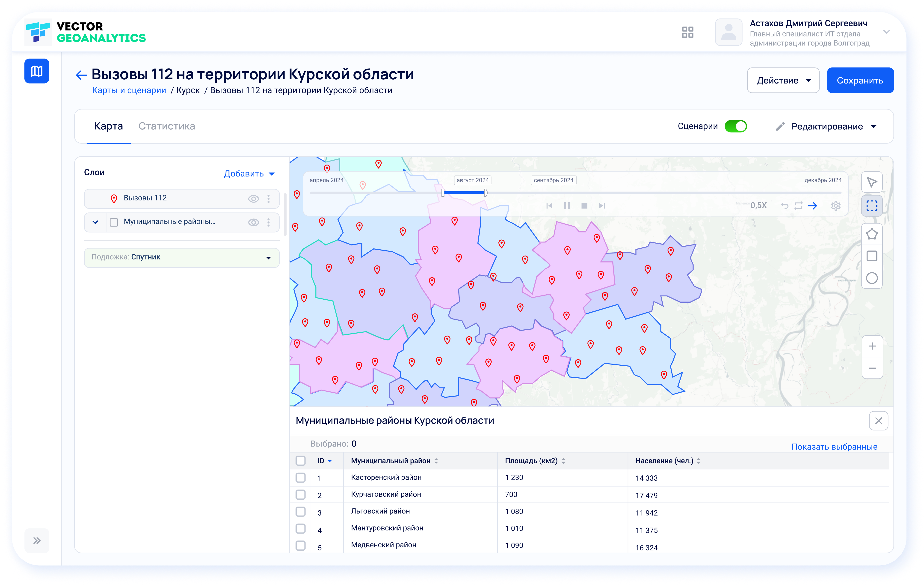The height and width of the screenshot is (585, 924).
Task: Open timeline settings gear
Action: click(836, 206)
